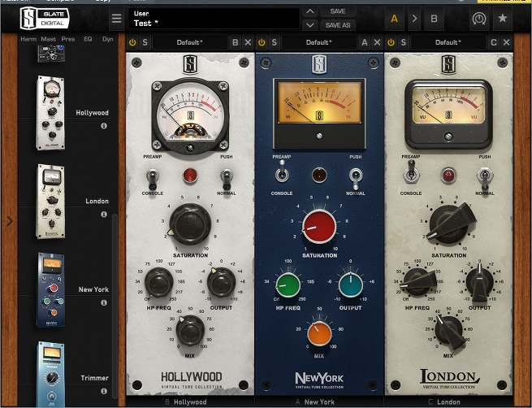Screen dimensions: 532x408
Task: Click Hollywood OUTPUT knob
Action: (x=221, y=282)
